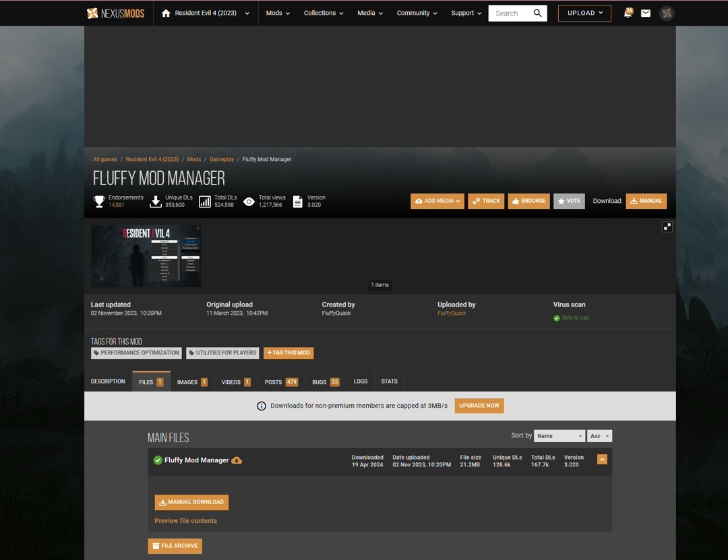Screen dimensions: 728x560
Task: Open the Mods menu
Action: coord(278,13)
